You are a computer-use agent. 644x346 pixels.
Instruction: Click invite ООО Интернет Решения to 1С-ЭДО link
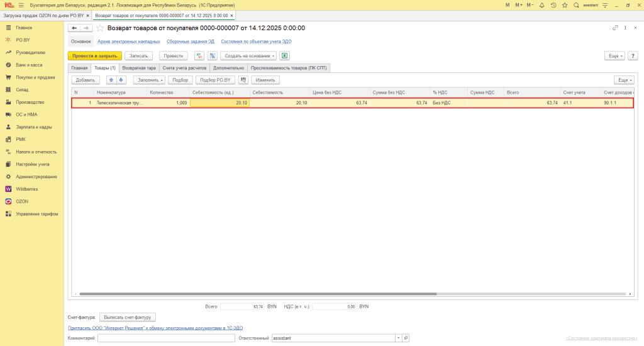click(155, 328)
